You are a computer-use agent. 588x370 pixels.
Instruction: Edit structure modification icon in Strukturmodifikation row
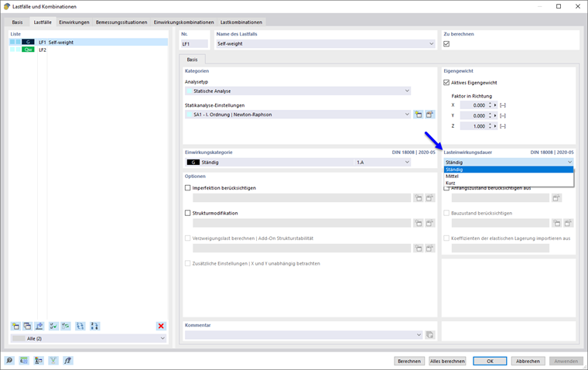429,223
